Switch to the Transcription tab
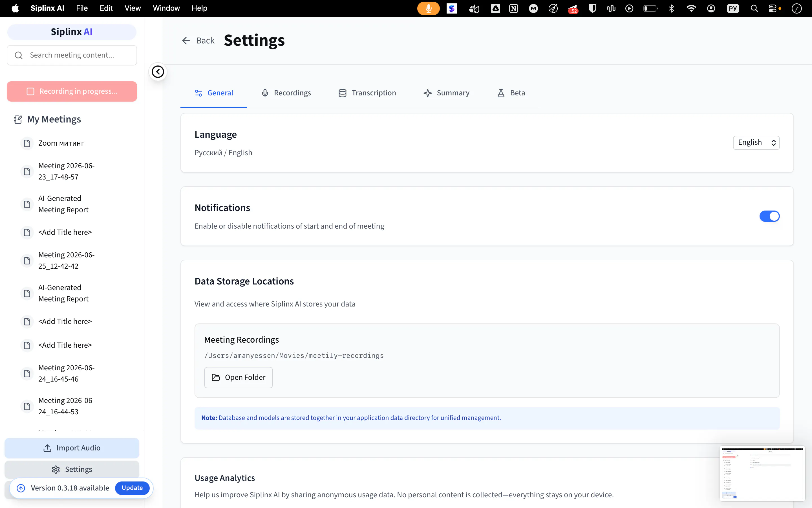The height and width of the screenshot is (508, 812). (367, 93)
